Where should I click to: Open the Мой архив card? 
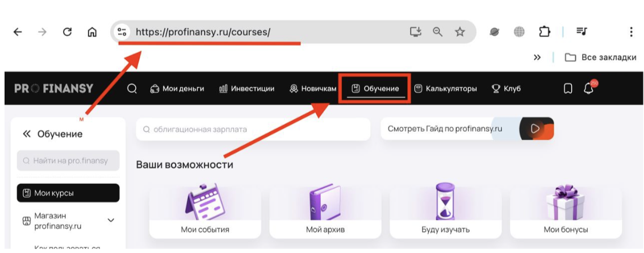click(325, 210)
